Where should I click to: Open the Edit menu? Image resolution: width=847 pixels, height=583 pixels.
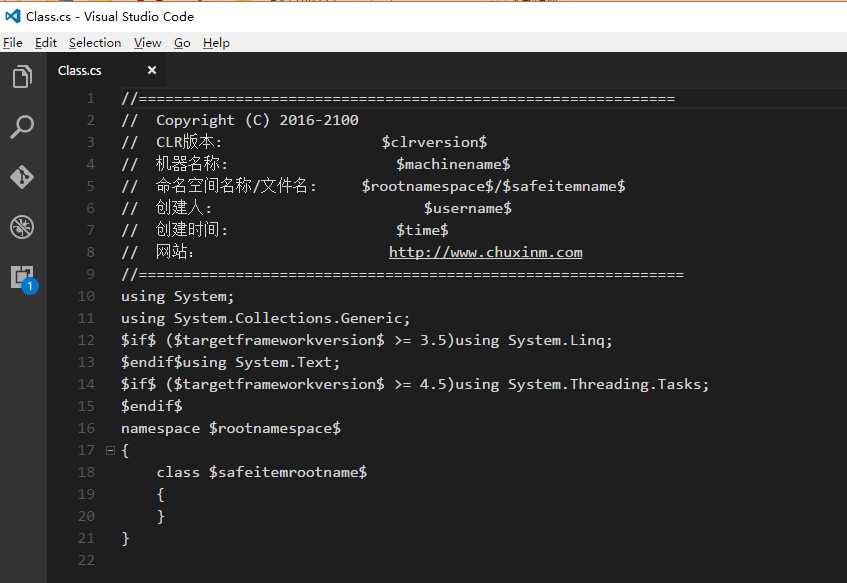45,43
